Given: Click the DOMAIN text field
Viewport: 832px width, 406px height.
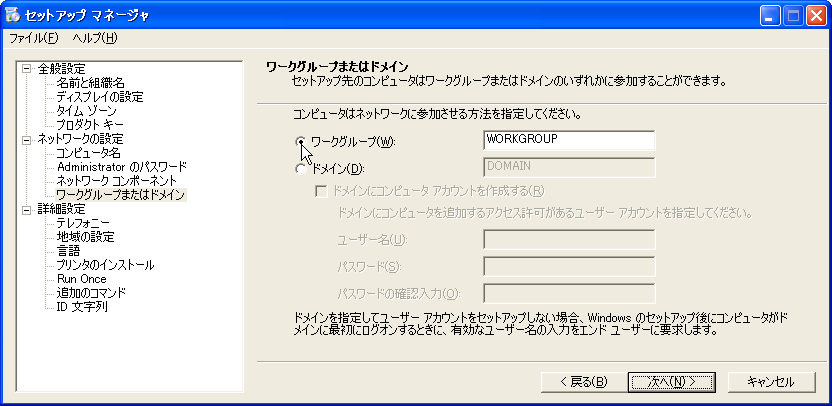Looking at the screenshot, I should 569,167.
